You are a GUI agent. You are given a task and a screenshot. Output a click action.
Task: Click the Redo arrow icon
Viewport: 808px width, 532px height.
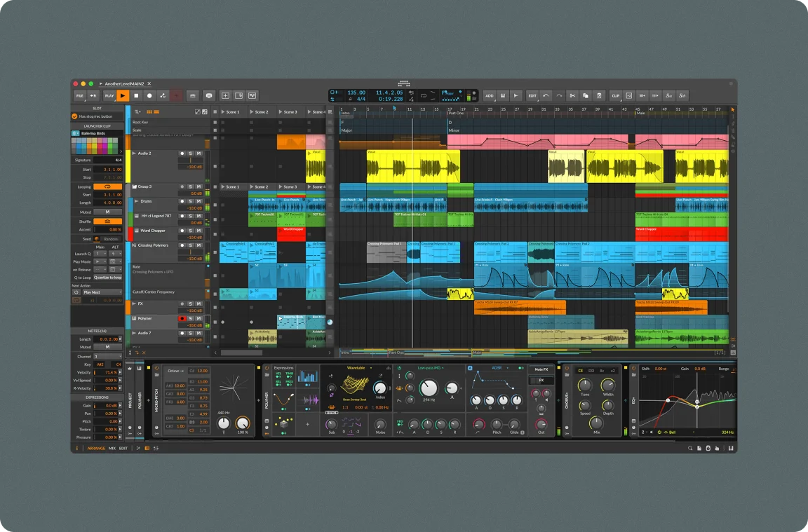coord(559,96)
